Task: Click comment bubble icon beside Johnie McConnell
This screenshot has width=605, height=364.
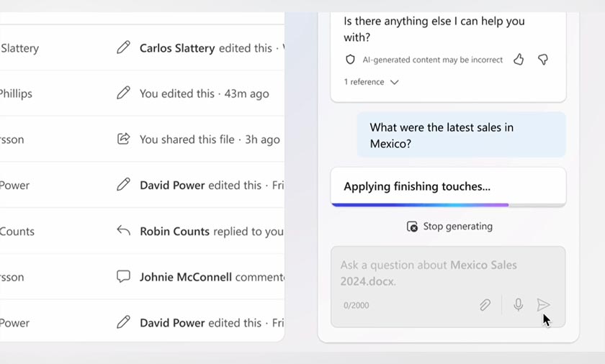Action: pos(124,276)
